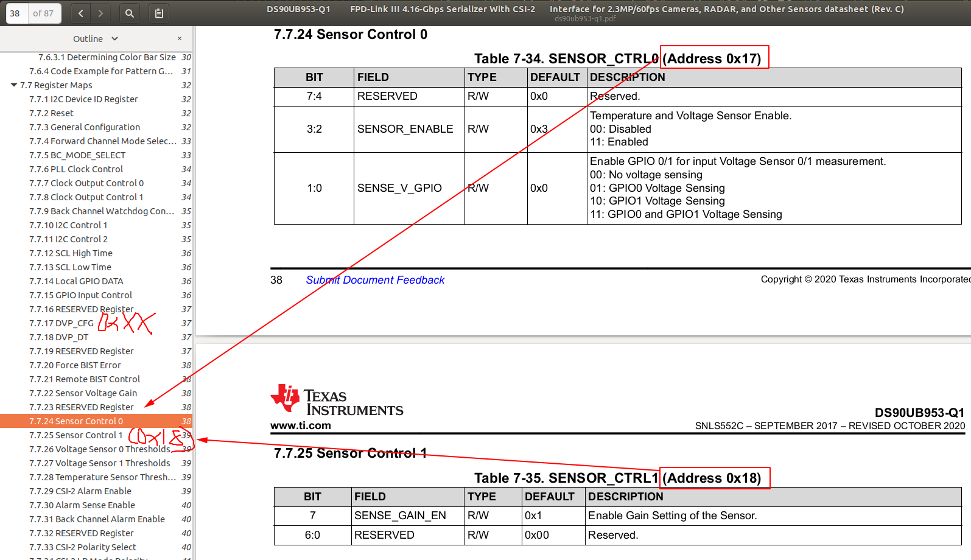The height and width of the screenshot is (560, 971).
Task: Open the 7.7.18 DVP_DT entry
Action: (59, 337)
